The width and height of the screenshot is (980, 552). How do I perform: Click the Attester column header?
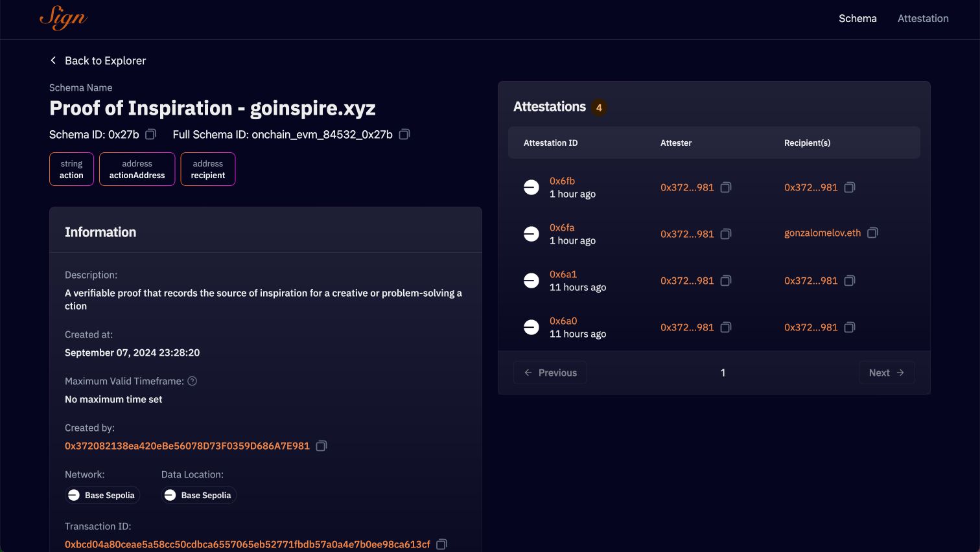coord(676,143)
